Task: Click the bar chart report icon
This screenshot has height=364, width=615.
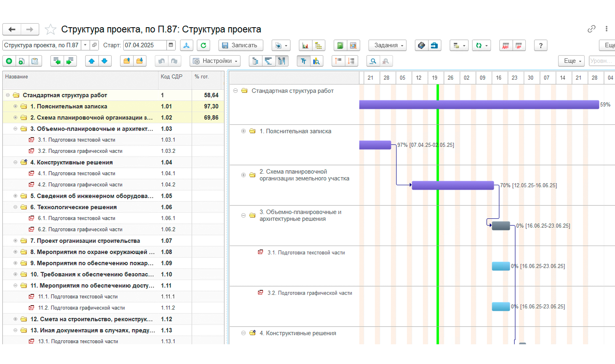Action: (305, 45)
